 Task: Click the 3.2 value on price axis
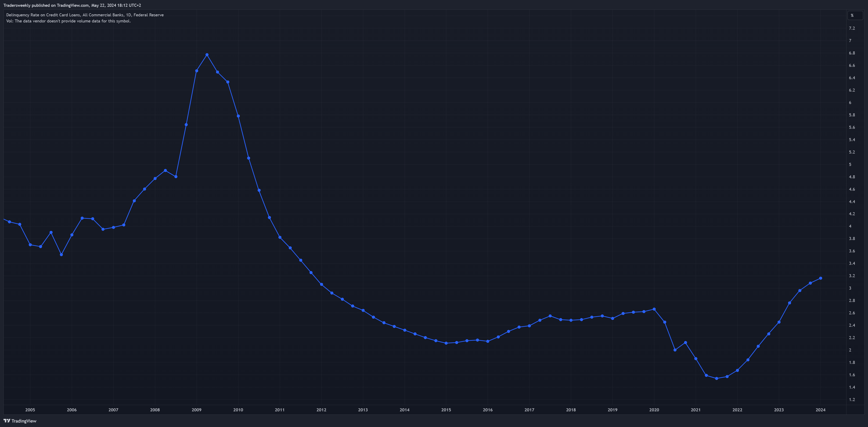pos(852,276)
